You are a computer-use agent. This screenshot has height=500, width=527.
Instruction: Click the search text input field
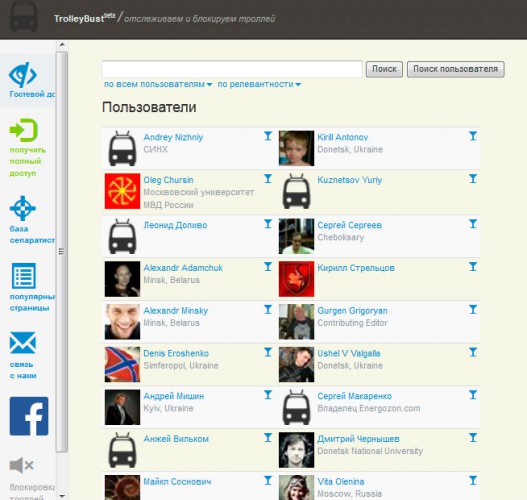(232, 69)
